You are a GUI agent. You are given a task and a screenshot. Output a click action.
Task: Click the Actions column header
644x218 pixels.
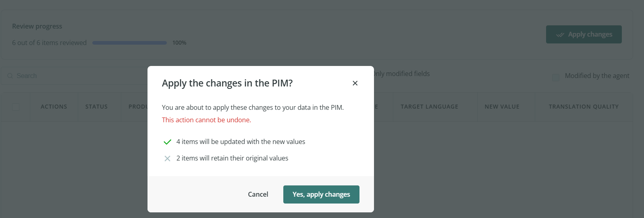coord(54,107)
